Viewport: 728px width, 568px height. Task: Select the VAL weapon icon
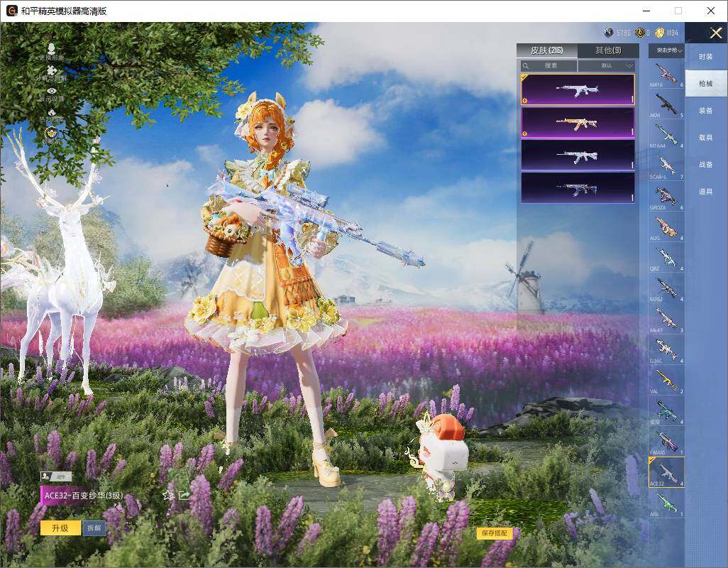pos(666,381)
